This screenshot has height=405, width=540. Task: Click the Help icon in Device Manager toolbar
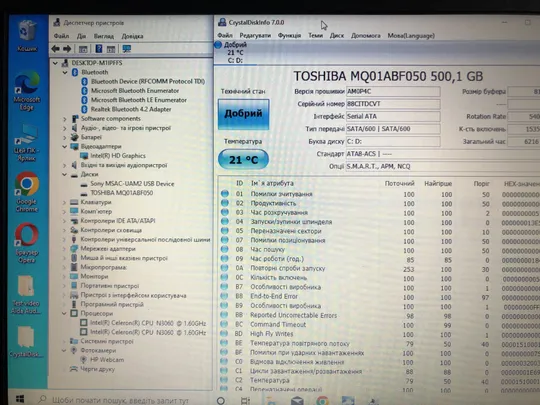98,49
